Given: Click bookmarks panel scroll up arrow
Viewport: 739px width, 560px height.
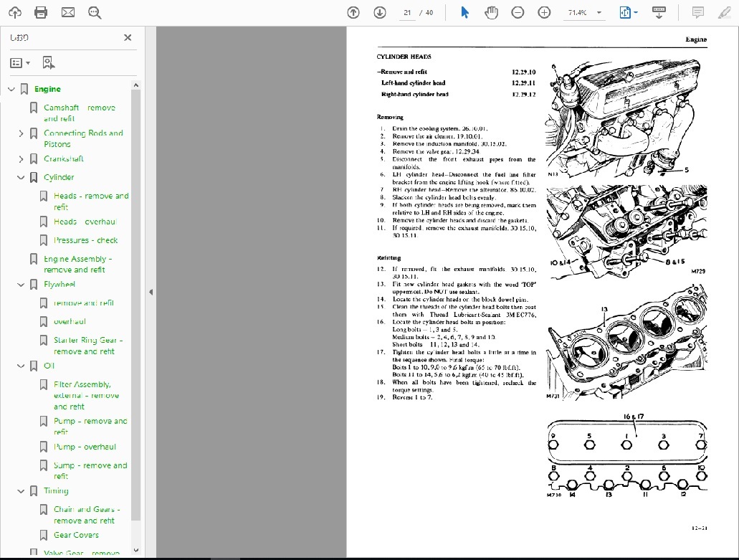Looking at the screenshot, I should [135, 85].
